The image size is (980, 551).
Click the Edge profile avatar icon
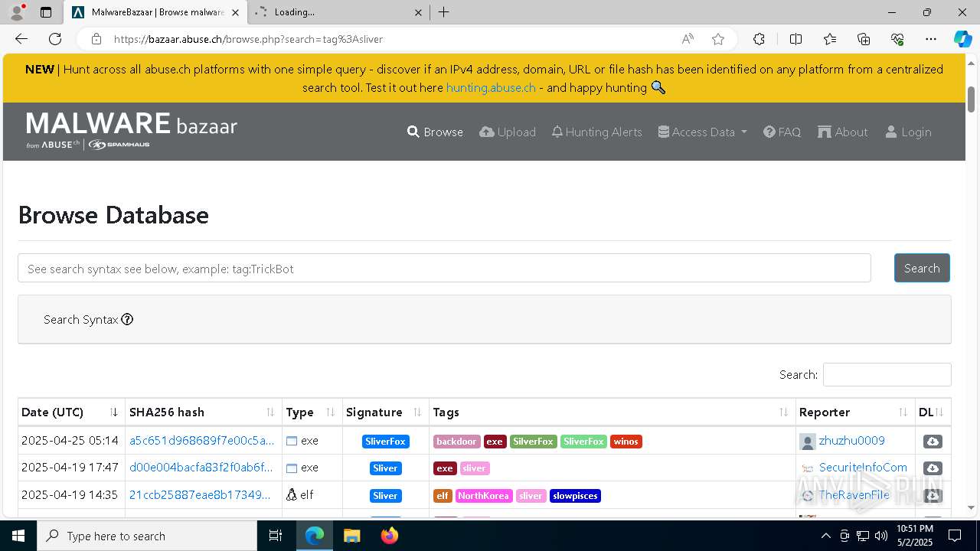(x=17, y=12)
